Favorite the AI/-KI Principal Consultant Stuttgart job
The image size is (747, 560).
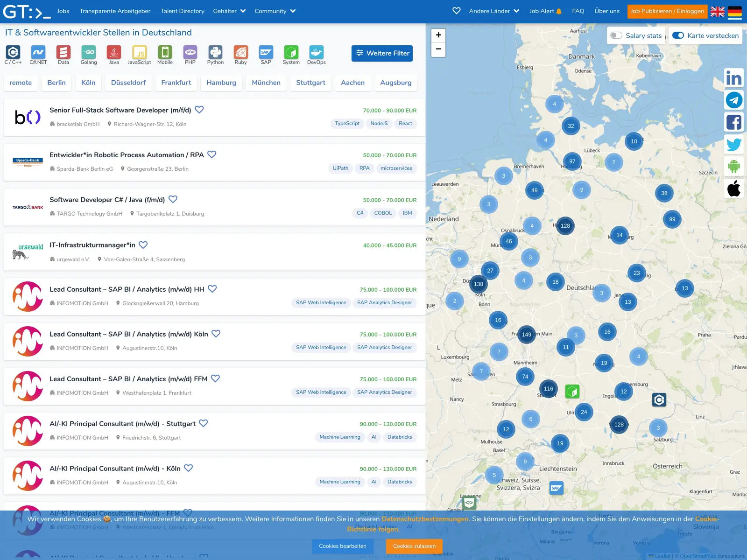204,423
